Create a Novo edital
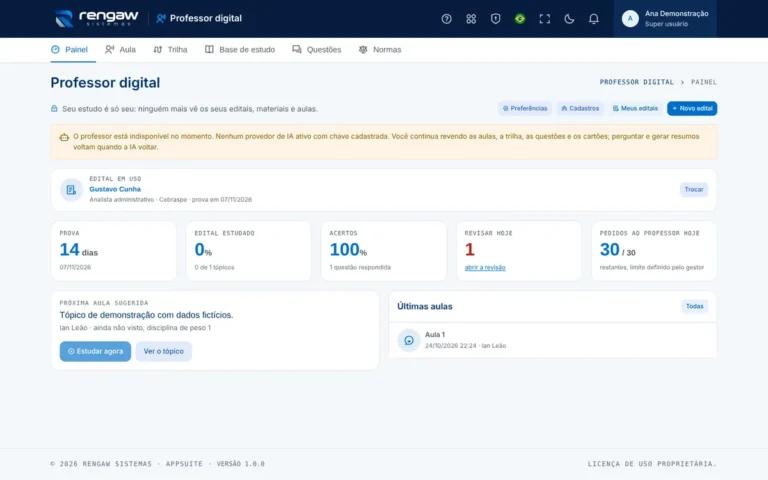Viewport: 768px width, 480px height. tap(692, 108)
